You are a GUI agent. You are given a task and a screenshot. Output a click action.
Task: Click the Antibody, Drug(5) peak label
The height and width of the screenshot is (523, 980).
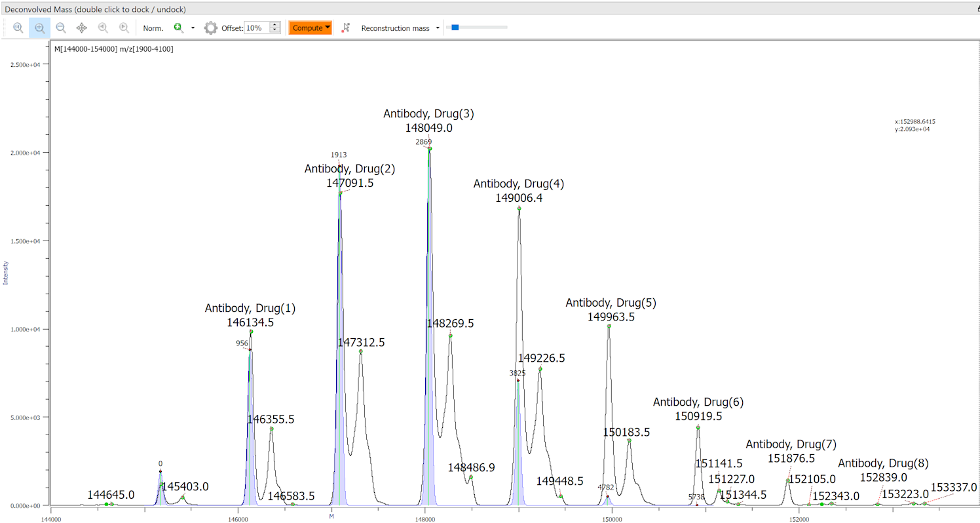click(611, 303)
